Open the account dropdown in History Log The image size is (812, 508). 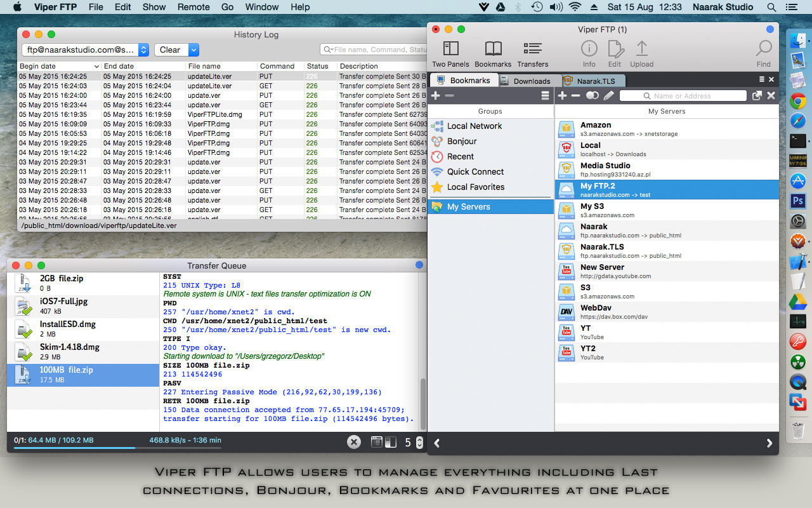coord(85,50)
